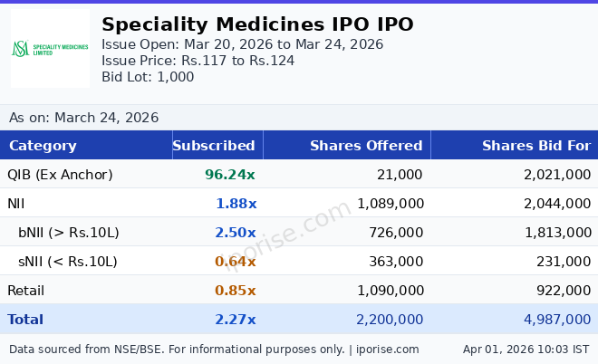This screenshot has width=598, height=364.
Task: Click the Speciality Medicines company logo
Action: click(50, 49)
